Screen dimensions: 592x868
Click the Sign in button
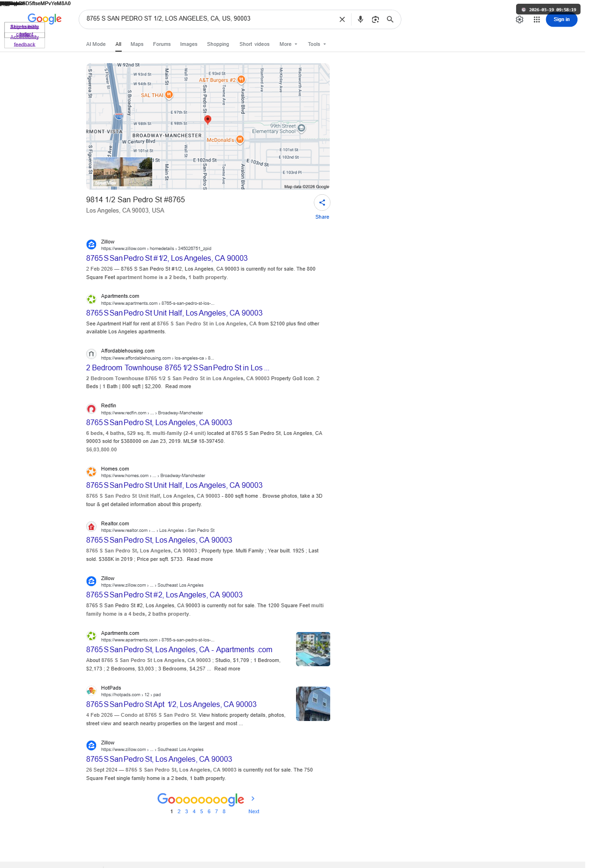coord(562,19)
